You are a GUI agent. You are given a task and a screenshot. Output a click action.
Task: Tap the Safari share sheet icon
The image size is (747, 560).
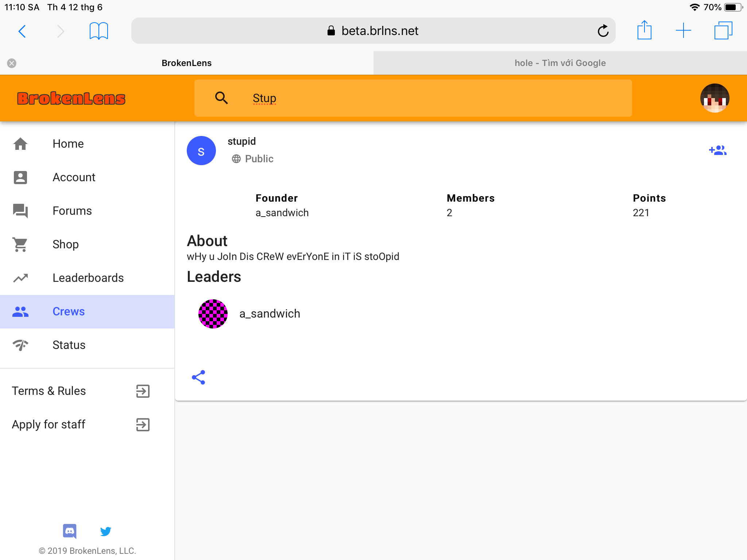pos(644,30)
